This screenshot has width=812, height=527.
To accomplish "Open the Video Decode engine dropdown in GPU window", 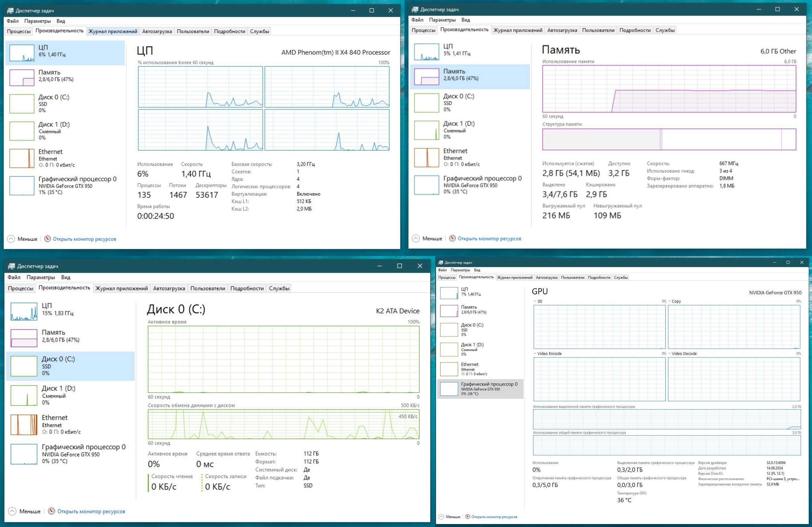I will 669,353.
